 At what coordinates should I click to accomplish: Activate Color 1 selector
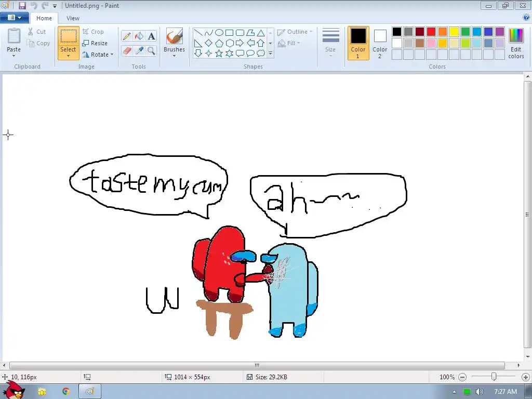tap(358, 43)
